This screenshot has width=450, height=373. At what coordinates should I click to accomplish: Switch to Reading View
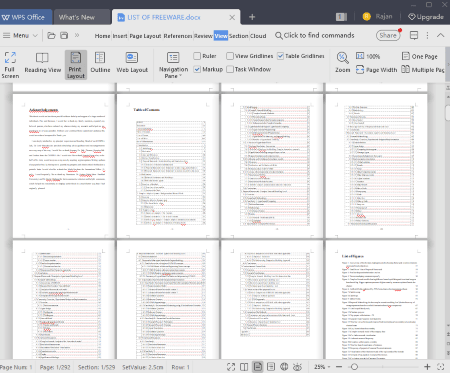(x=42, y=63)
